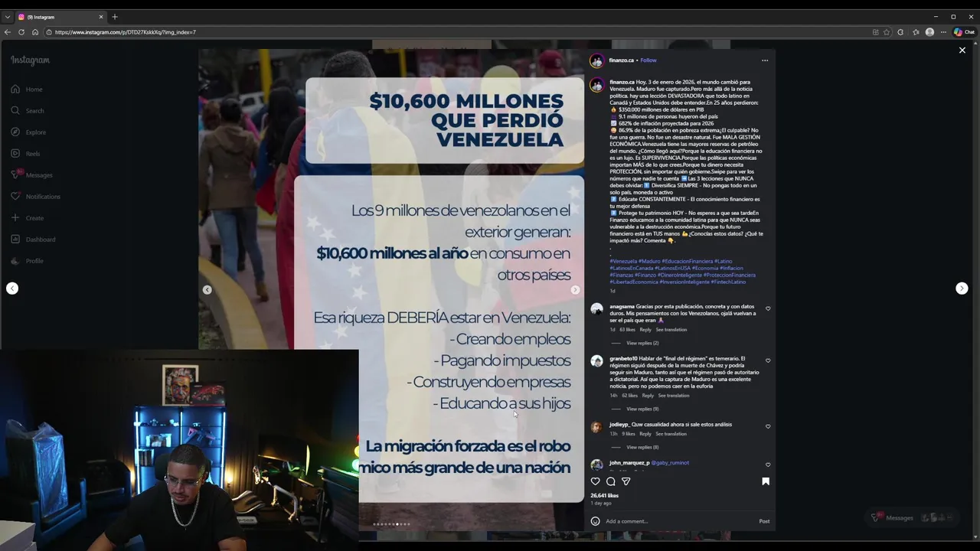
Task: Click the Instagram logo
Action: pyautogui.click(x=30, y=60)
